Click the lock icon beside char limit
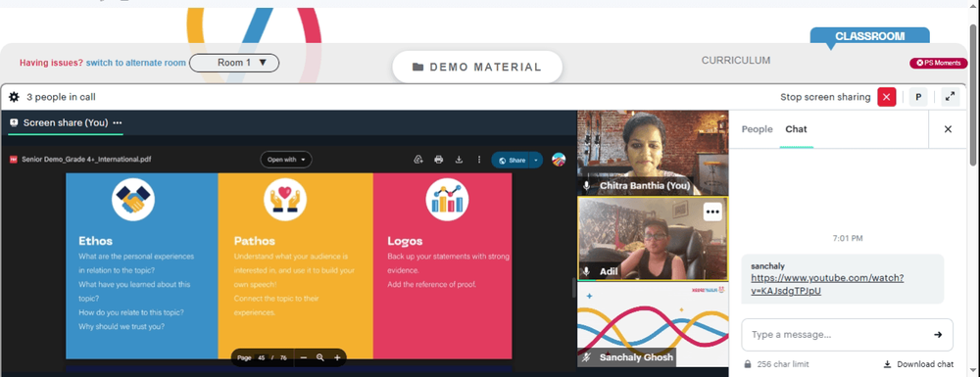 748,364
